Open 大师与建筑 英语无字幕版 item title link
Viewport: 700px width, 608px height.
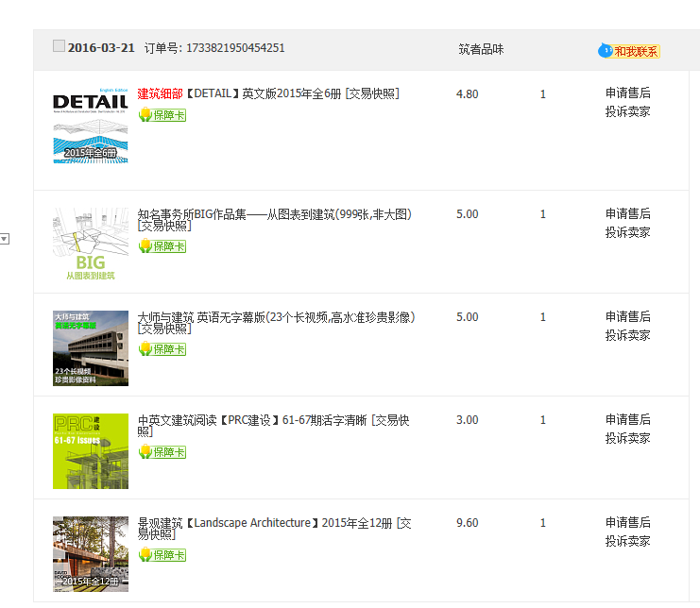point(276,317)
